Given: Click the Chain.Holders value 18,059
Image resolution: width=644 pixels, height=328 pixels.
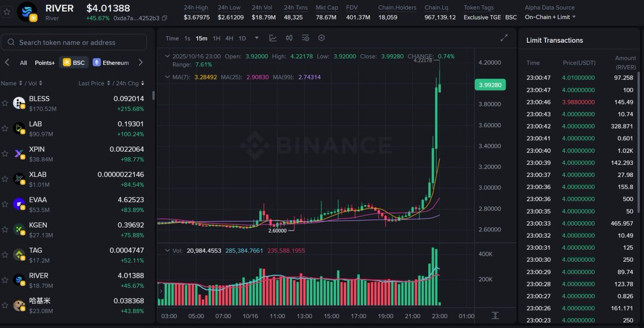Looking at the screenshot, I should (x=387, y=17).
